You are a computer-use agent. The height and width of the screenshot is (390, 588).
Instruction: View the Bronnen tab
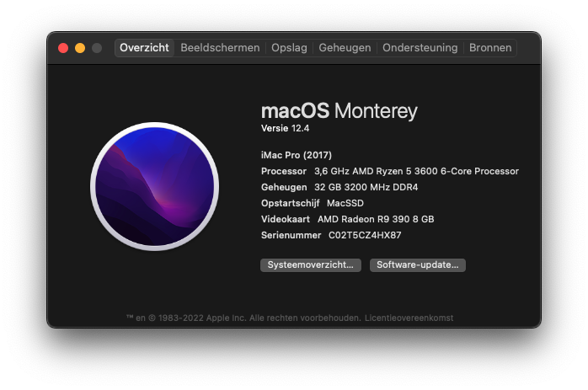point(490,48)
